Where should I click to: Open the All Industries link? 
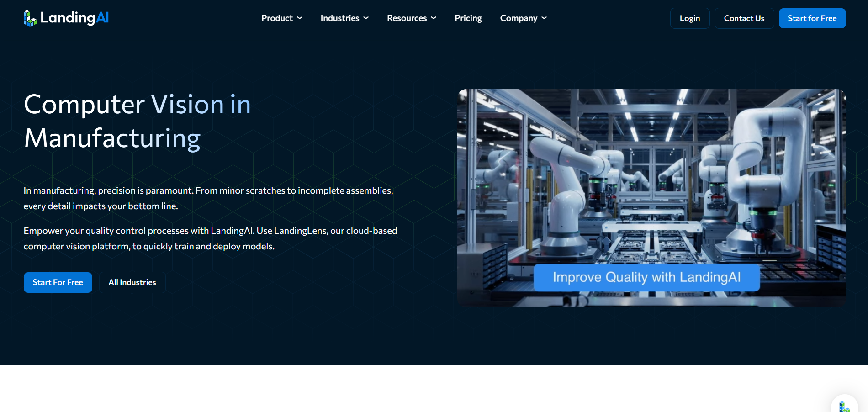click(x=132, y=282)
